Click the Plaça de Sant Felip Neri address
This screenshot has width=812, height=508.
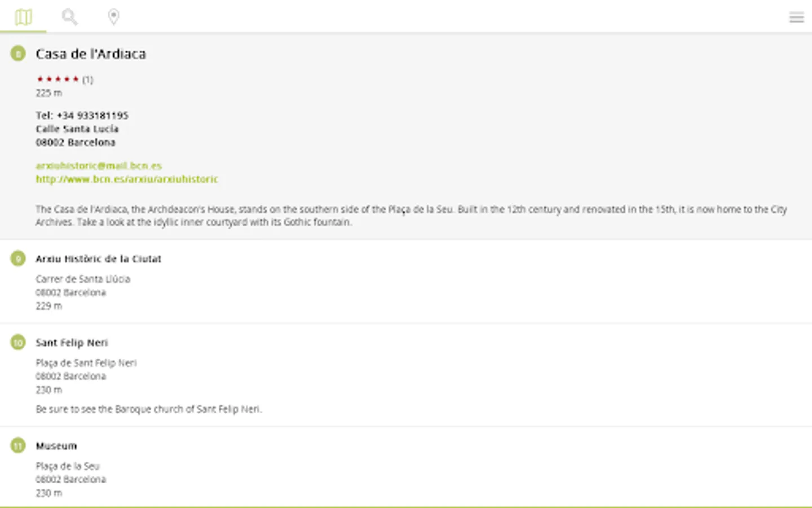click(x=86, y=362)
